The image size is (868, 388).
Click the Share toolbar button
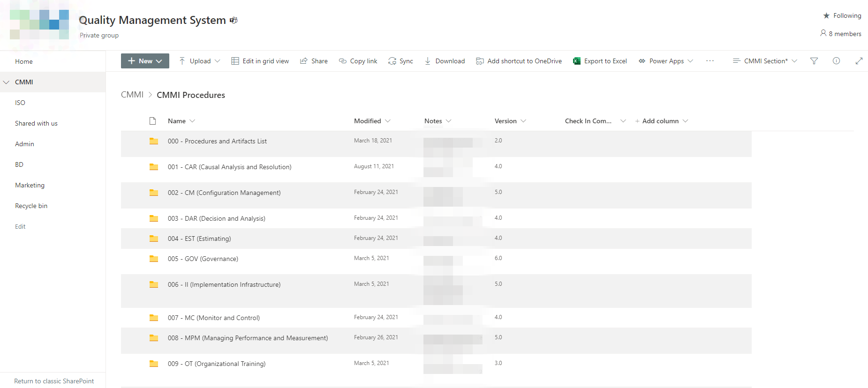314,61
